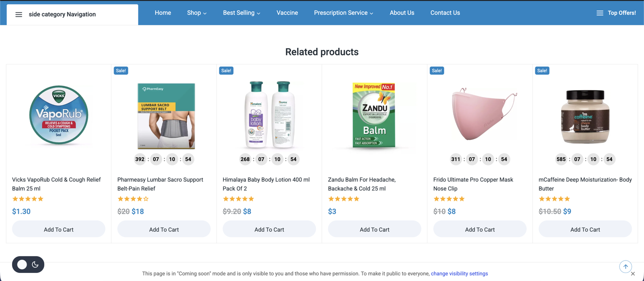Open the mCaffeine Body Butter title link

tap(585, 184)
